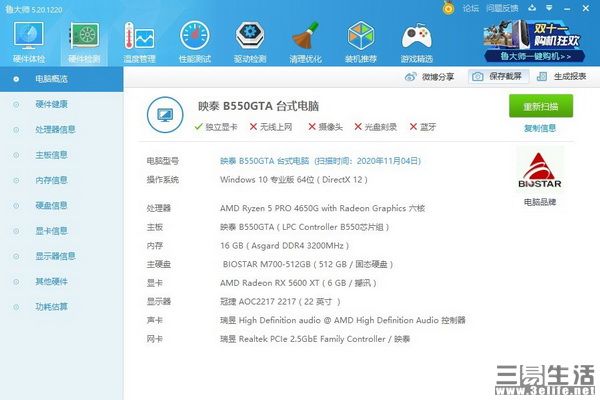Screen dimensions: 600x400
Task: Click the 论坛 forum link
Action: 470,8
